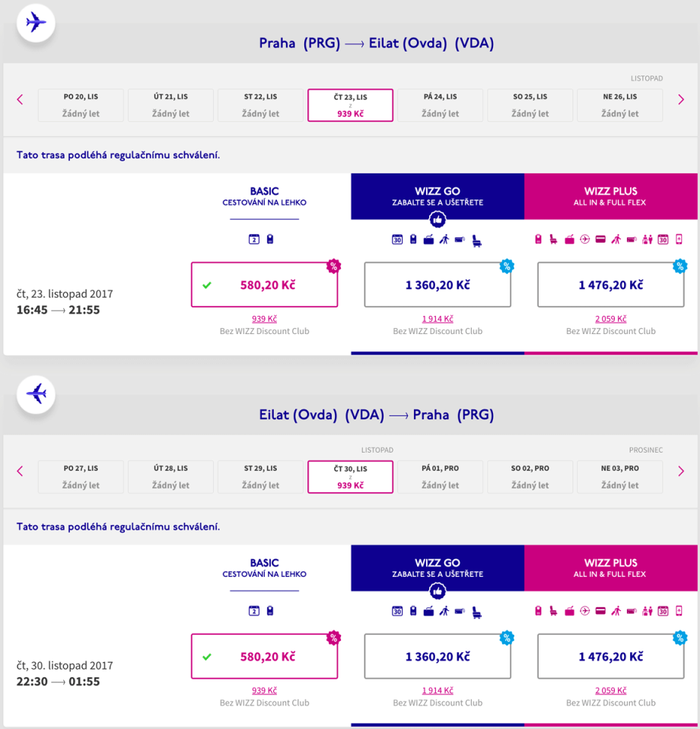Show later outbound dates with right arrow
The height and width of the screenshot is (729, 700).
[681, 100]
